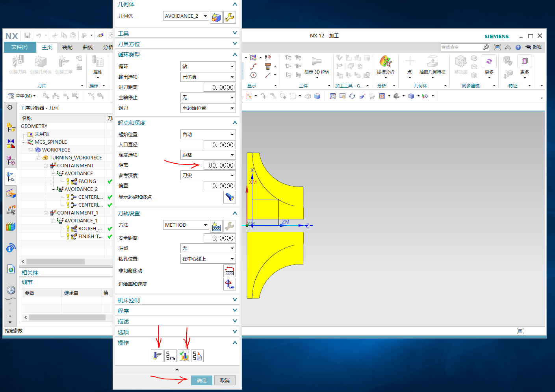Open the retract dropdown
Screen dimensions: 555x392
coord(208,108)
